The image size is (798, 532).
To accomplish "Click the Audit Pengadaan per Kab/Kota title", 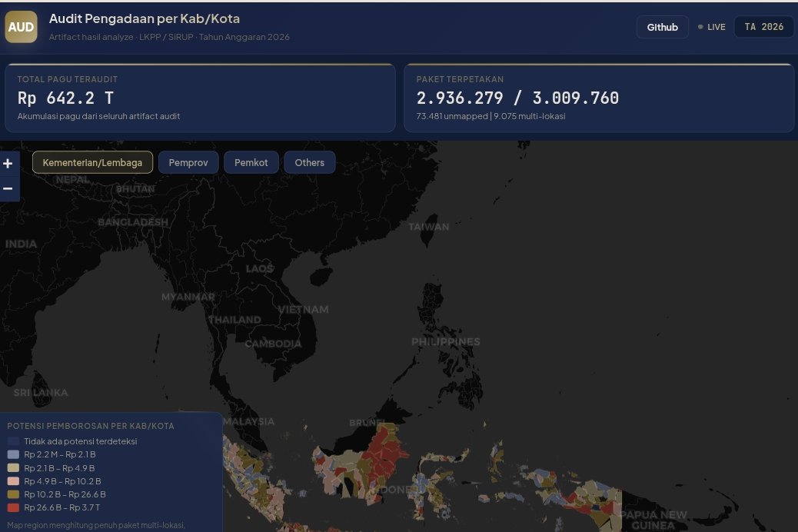I will click(145, 18).
